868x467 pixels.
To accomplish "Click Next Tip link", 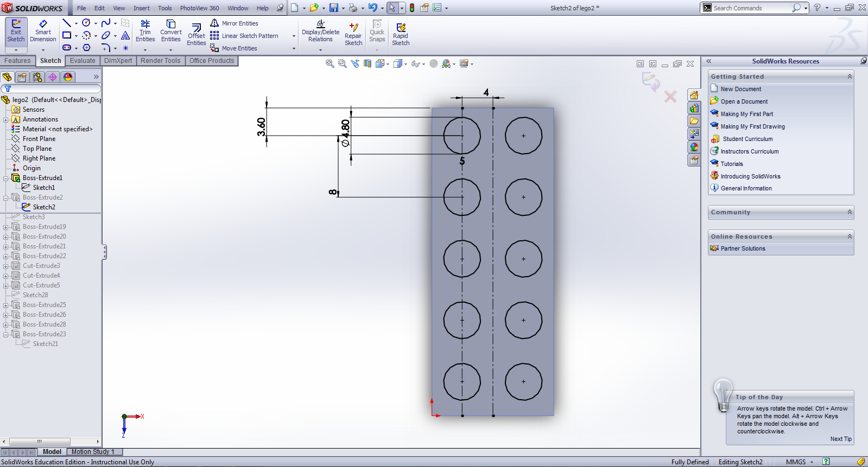I will tap(840, 439).
